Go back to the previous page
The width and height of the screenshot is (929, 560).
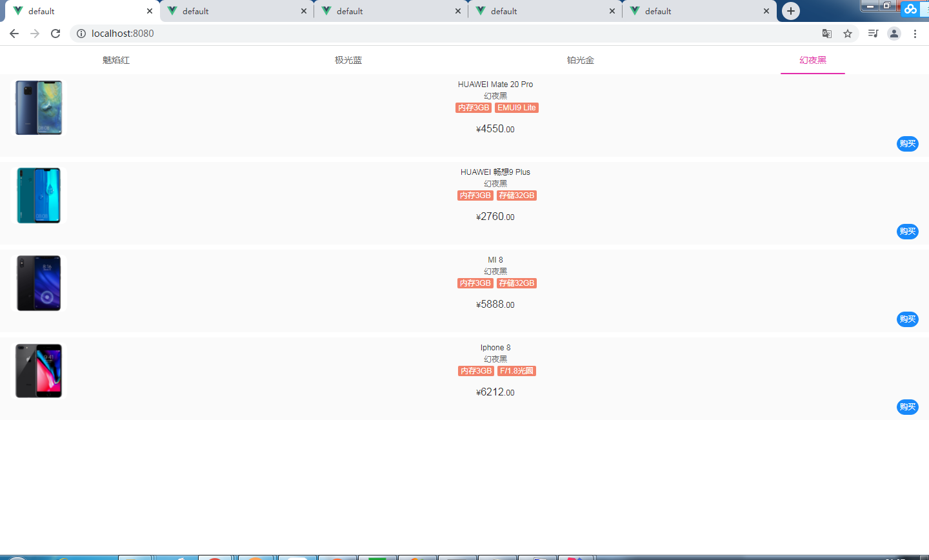(x=14, y=34)
